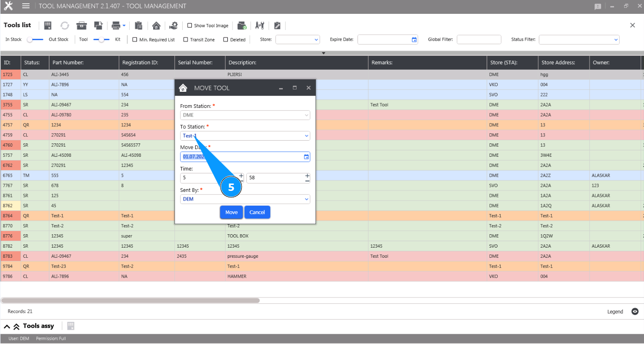Click the hand with gear icon

tap(173, 26)
